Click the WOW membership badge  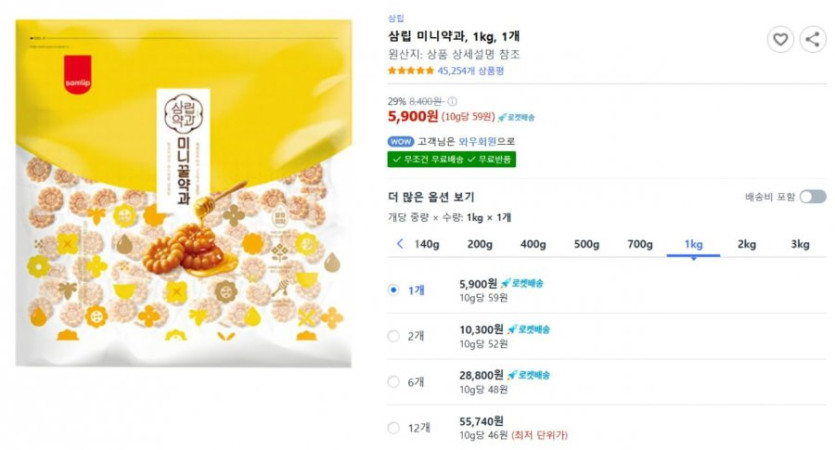pos(400,141)
